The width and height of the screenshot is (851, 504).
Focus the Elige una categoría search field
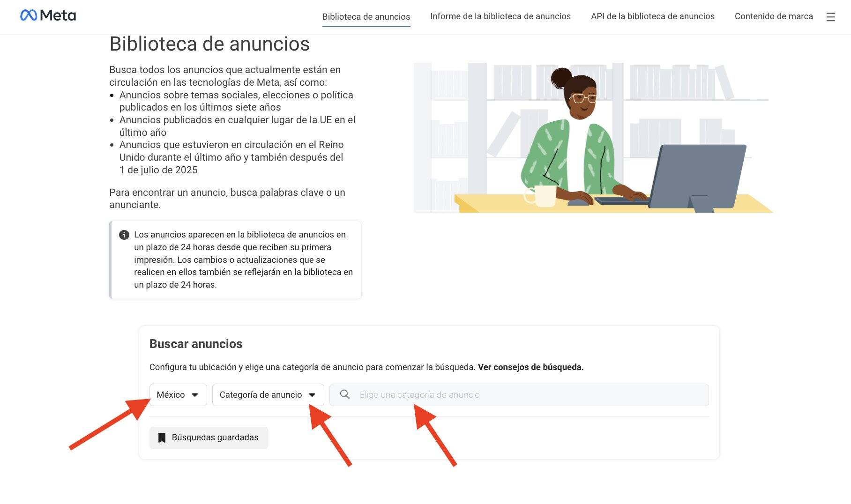tap(525, 395)
